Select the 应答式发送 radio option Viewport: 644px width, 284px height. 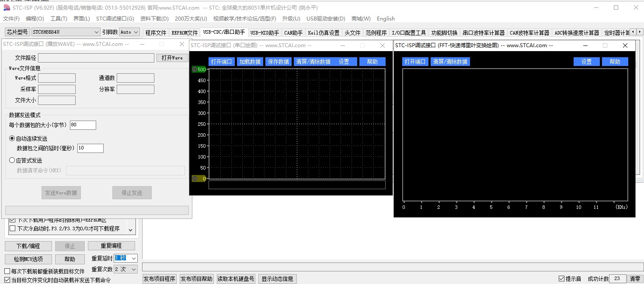point(12,160)
